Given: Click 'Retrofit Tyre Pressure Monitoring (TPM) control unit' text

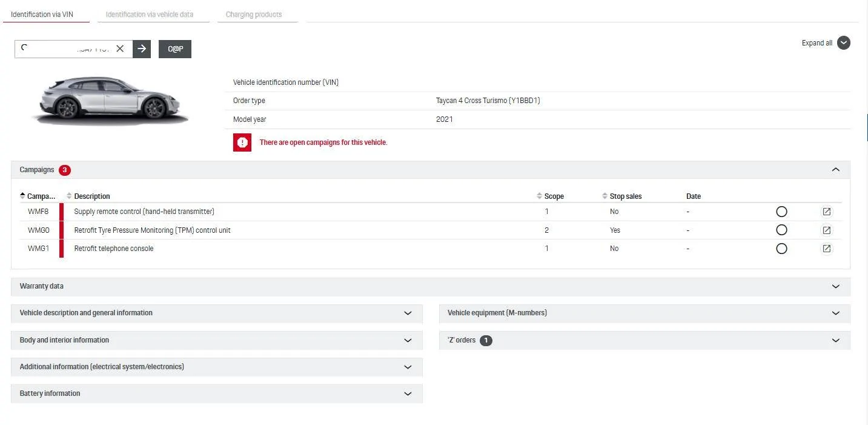Looking at the screenshot, I should (x=152, y=230).
